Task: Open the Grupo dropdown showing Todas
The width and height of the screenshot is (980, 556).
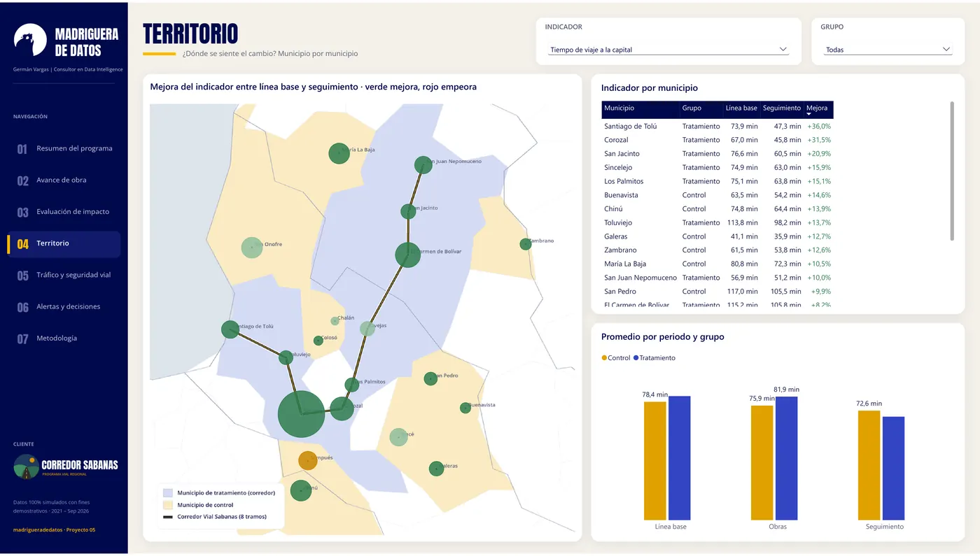Action: (888, 50)
